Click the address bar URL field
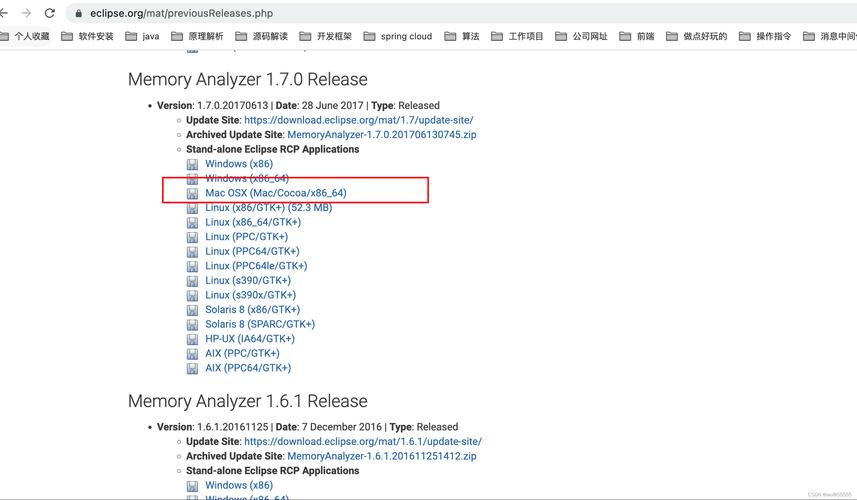The height and width of the screenshot is (500, 857). pyautogui.click(x=459, y=13)
